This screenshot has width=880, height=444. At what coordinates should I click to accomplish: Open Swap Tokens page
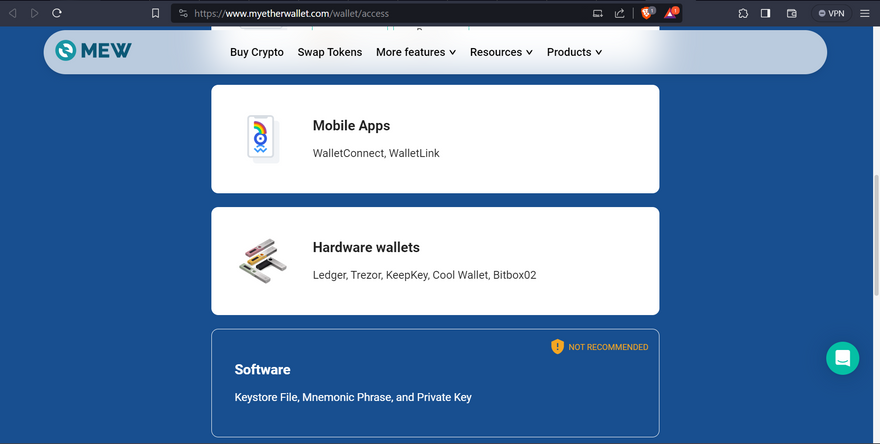330,52
